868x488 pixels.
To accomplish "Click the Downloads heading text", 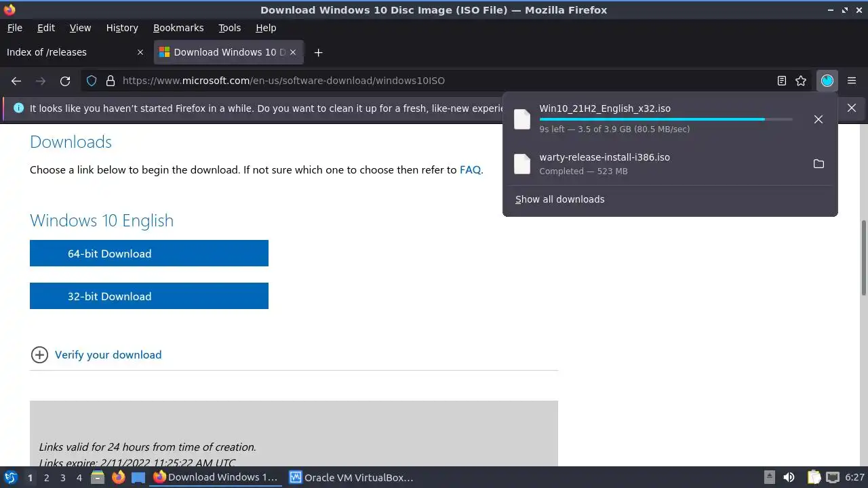I will coord(71,142).
